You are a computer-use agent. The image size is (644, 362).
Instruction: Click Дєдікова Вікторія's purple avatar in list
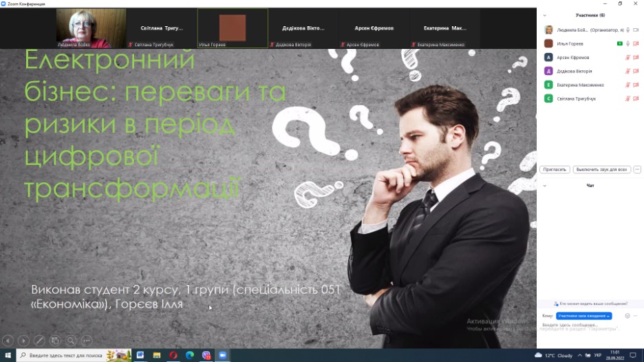tap(548, 71)
